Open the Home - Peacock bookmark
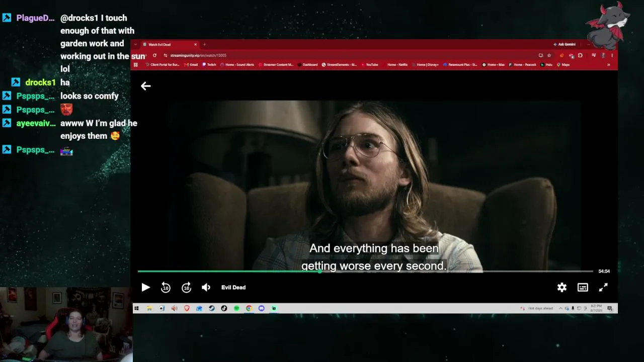Image resolution: width=644 pixels, height=362 pixels. pos(523,65)
